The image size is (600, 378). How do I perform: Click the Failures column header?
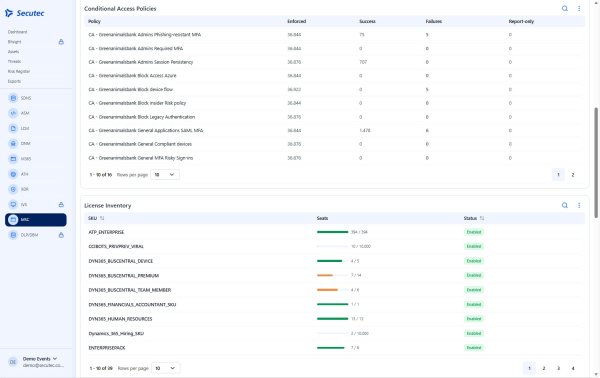coord(434,21)
